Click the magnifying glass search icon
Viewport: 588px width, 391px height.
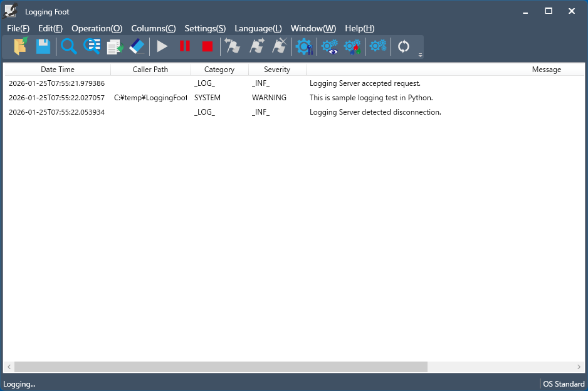(68, 46)
